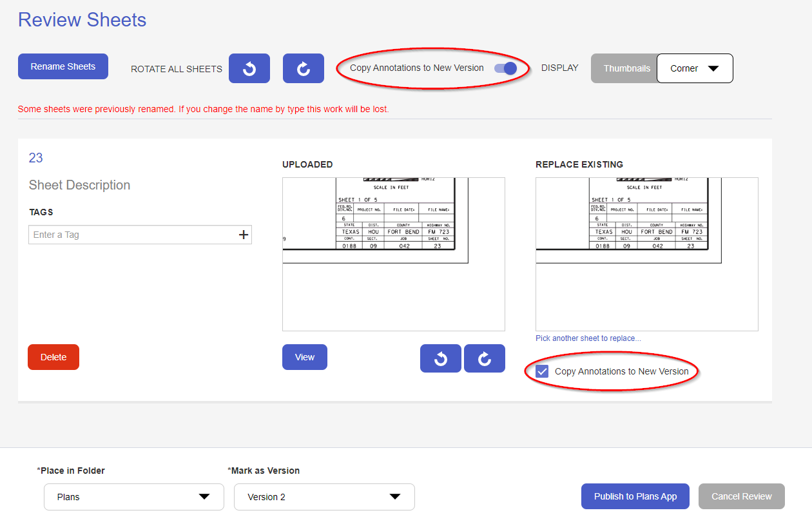812x515 pixels.
Task: Switch display mode to Thumbnails
Action: coord(624,68)
